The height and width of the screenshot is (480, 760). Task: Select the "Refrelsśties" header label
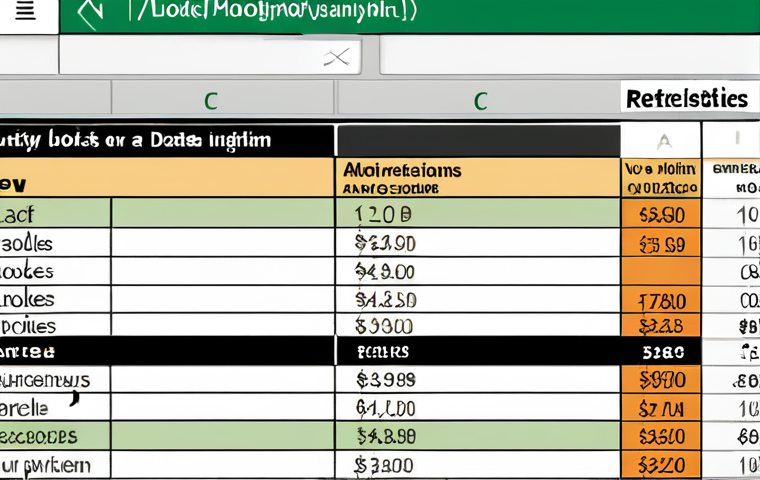[x=687, y=99]
